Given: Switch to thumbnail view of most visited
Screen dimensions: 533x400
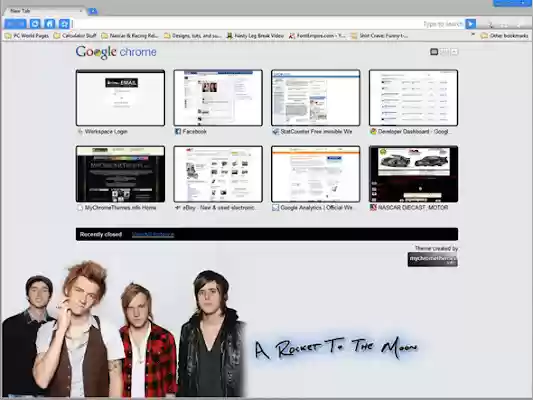Looking at the screenshot, I should [434, 52].
